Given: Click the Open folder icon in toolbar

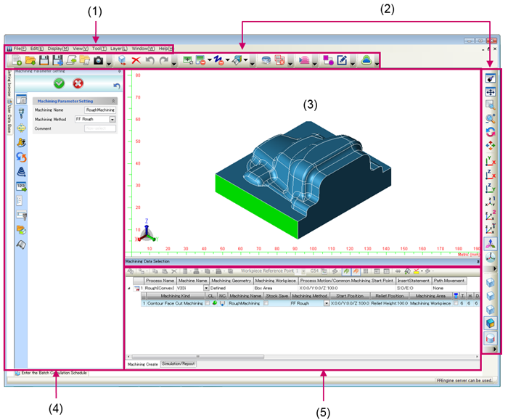Looking at the screenshot, I should [30, 60].
